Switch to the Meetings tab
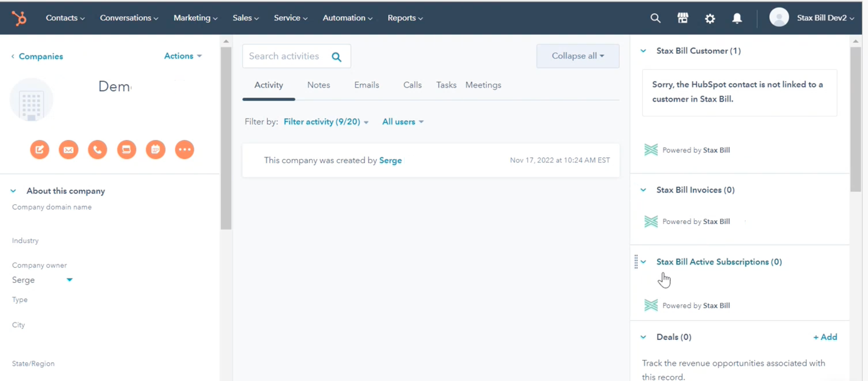 point(483,85)
